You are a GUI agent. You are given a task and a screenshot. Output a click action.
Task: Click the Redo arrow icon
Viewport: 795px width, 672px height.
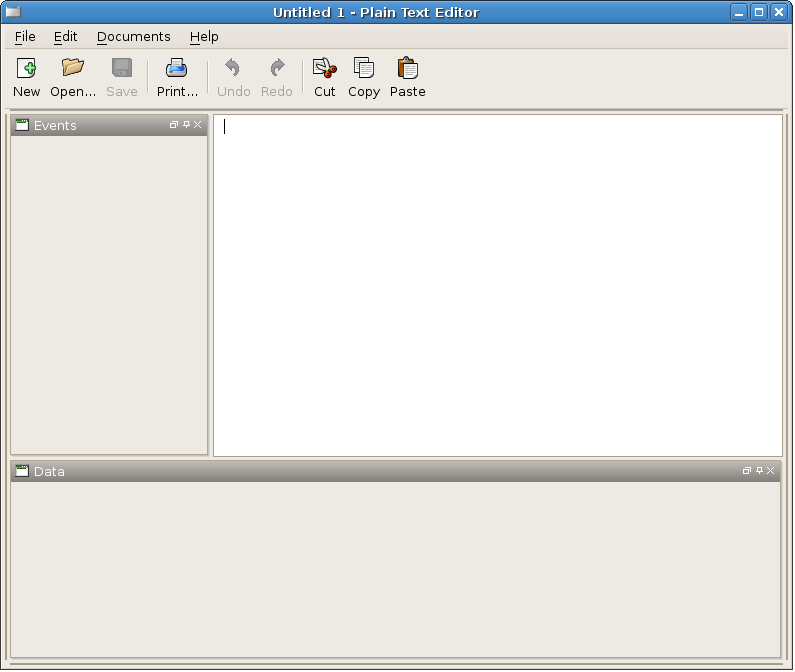point(277,67)
